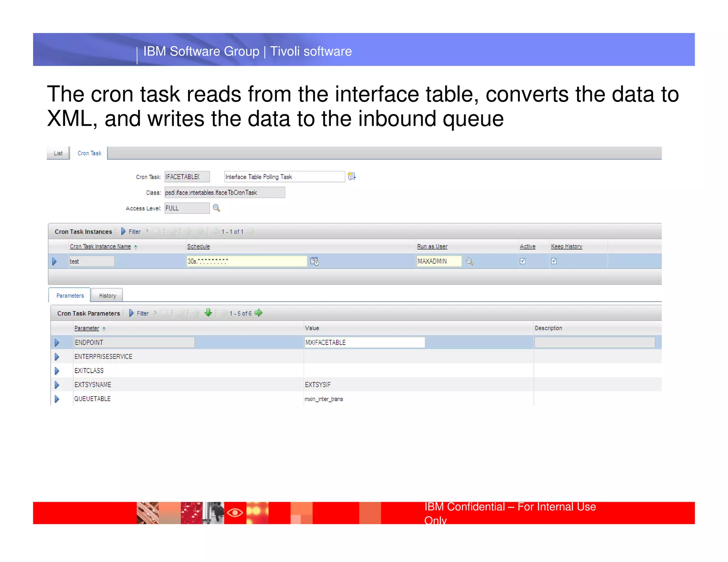Click greyed search icon in Cron Task Instances toolbar
728x562 pixels.
[156, 231]
